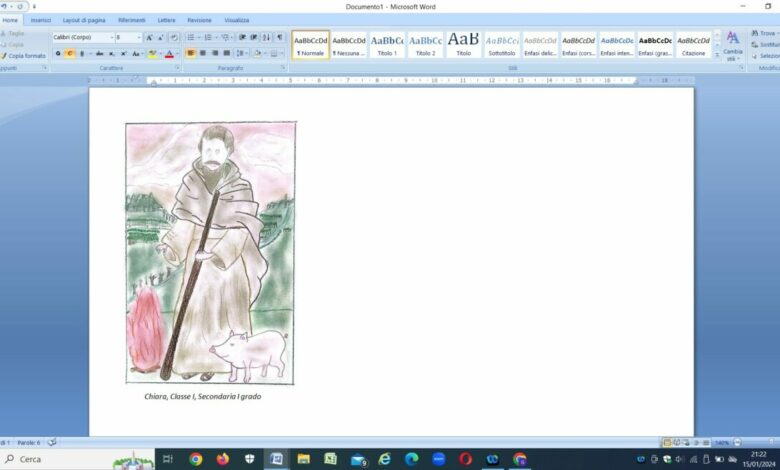This screenshot has width=780, height=470.
Task: Toggle superscript formatting
Action: pos(123,54)
